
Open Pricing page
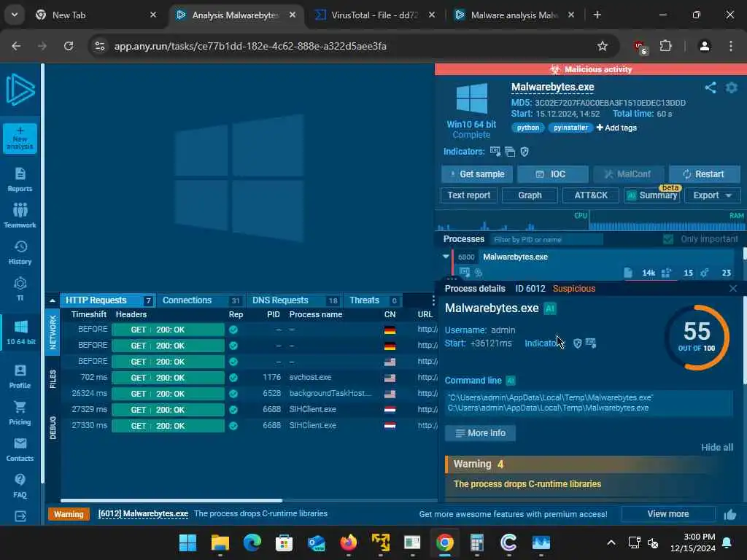click(x=20, y=413)
